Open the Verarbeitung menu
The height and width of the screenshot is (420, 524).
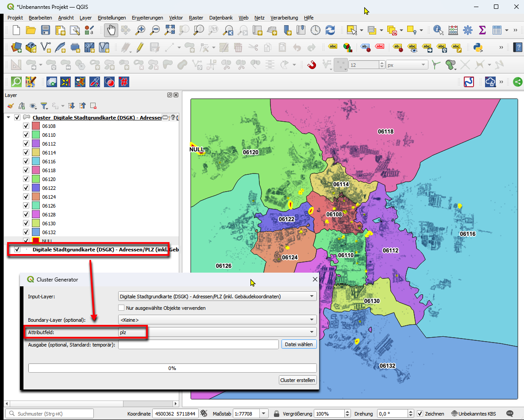click(284, 18)
